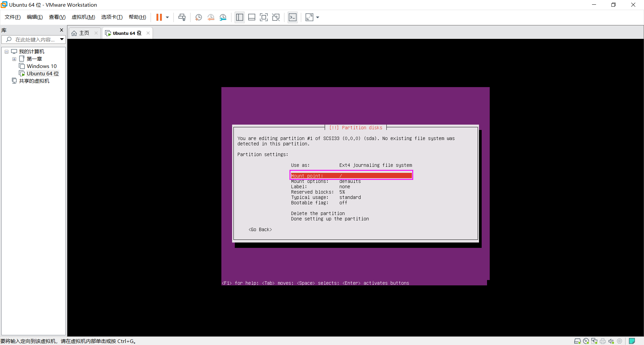This screenshot has width=644, height=345.
Task: Click the home icon on the 主页 tab
Action: pyautogui.click(x=74, y=33)
